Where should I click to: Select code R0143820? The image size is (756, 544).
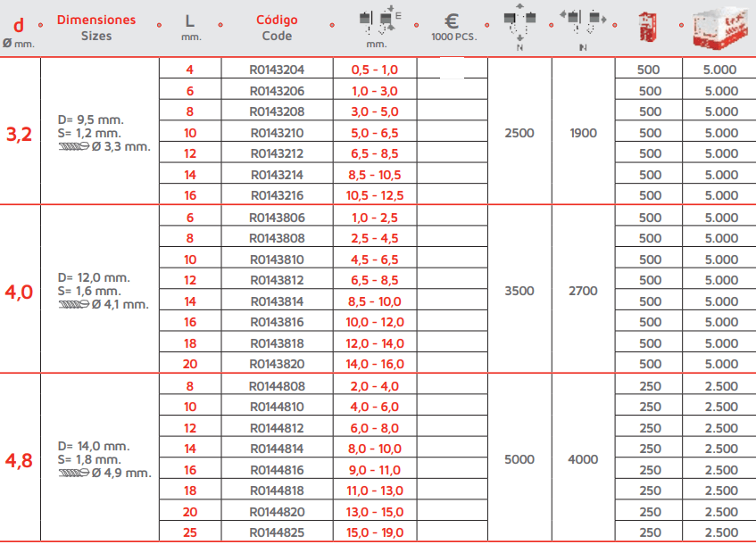(x=277, y=364)
